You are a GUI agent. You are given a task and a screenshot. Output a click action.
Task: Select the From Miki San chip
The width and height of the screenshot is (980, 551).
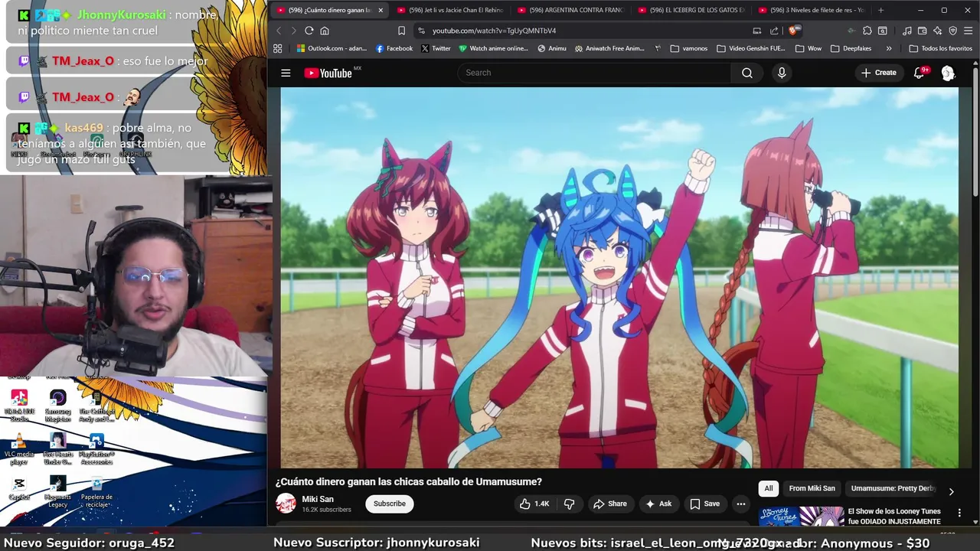tap(812, 488)
